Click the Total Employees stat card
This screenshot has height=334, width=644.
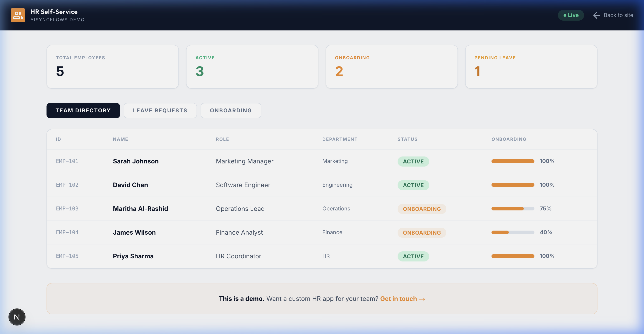[x=112, y=66]
